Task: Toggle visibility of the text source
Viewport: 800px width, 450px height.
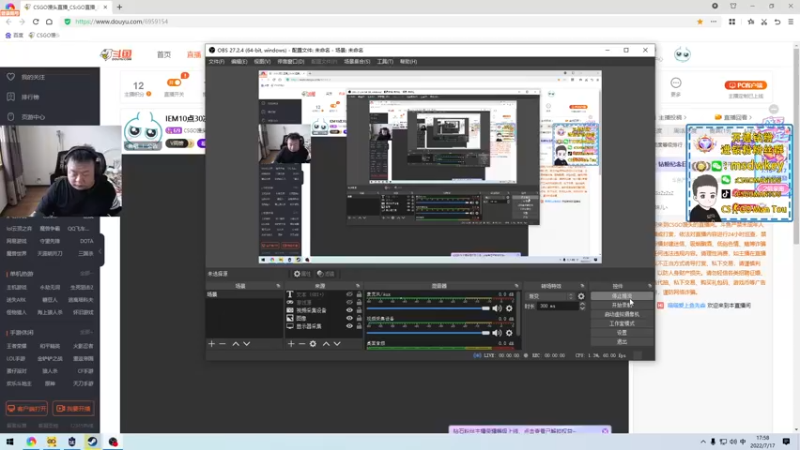Action: [x=349, y=294]
